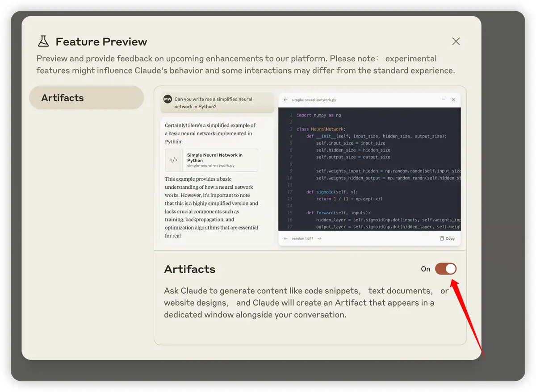Viewport: 536px width, 392px height.
Task: Click the "Simple Neural Network in Python" card title
Action: pos(215,158)
